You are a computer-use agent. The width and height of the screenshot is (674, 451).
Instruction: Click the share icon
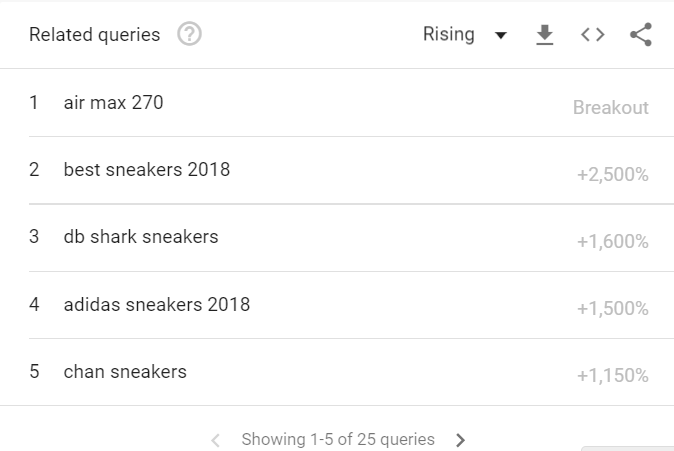[x=641, y=35]
